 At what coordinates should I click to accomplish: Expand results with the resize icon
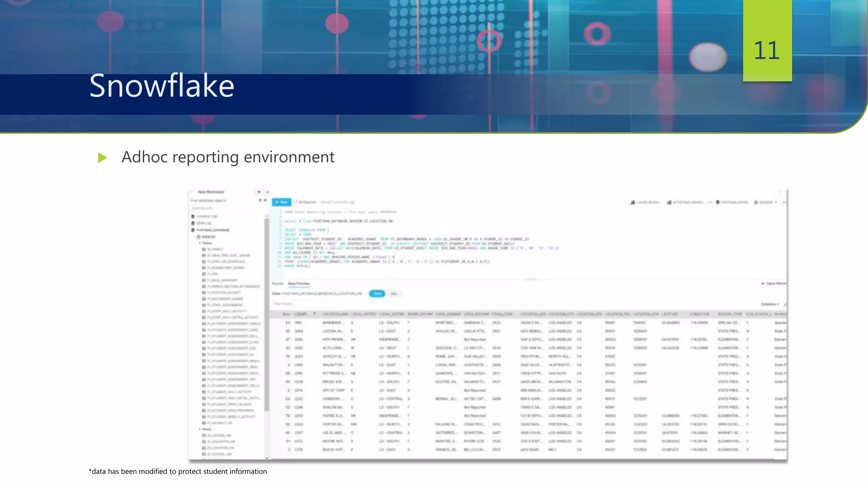[785, 304]
